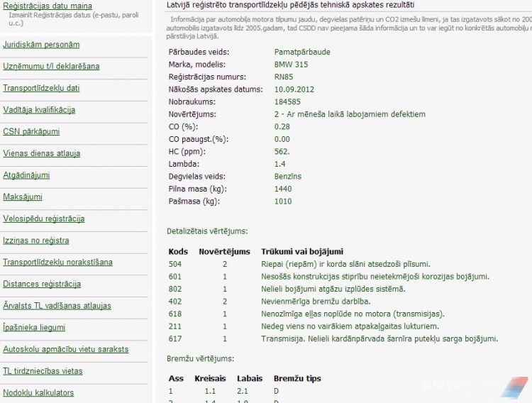
Task: Click 'Nedeg viens no vairākiem atpakaļgaitas lukturiem.'
Action: tap(350, 326)
